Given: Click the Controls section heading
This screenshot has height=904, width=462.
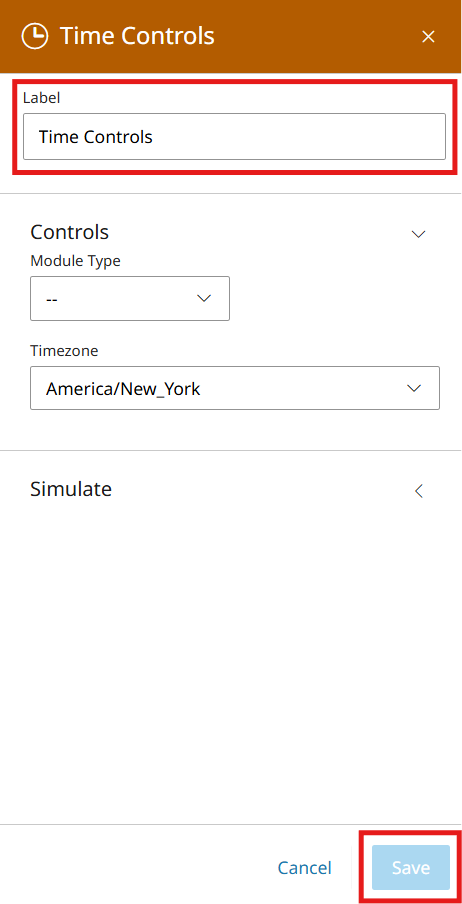Looking at the screenshot, I should (69, 232).
